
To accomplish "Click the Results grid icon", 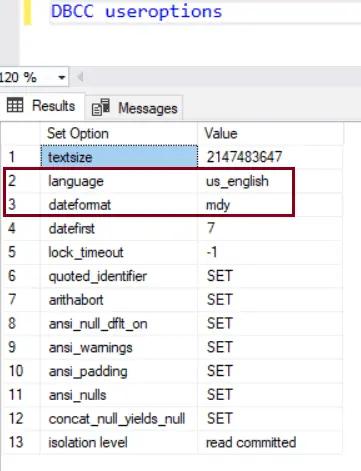I will [15, 106].
